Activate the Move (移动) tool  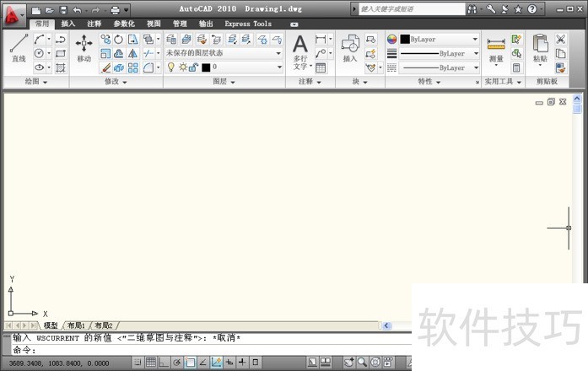point(84,49)
